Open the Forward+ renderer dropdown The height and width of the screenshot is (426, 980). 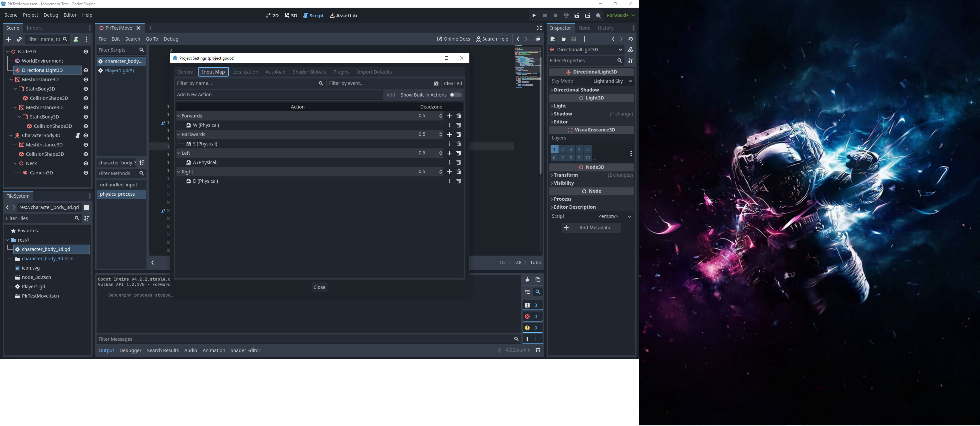click(620, 16)
